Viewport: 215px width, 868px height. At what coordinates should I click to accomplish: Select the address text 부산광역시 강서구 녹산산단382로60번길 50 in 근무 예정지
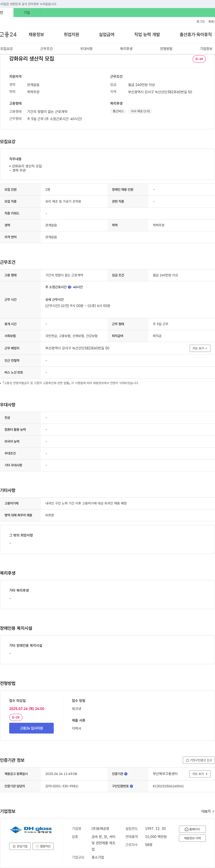click(77, 348)
